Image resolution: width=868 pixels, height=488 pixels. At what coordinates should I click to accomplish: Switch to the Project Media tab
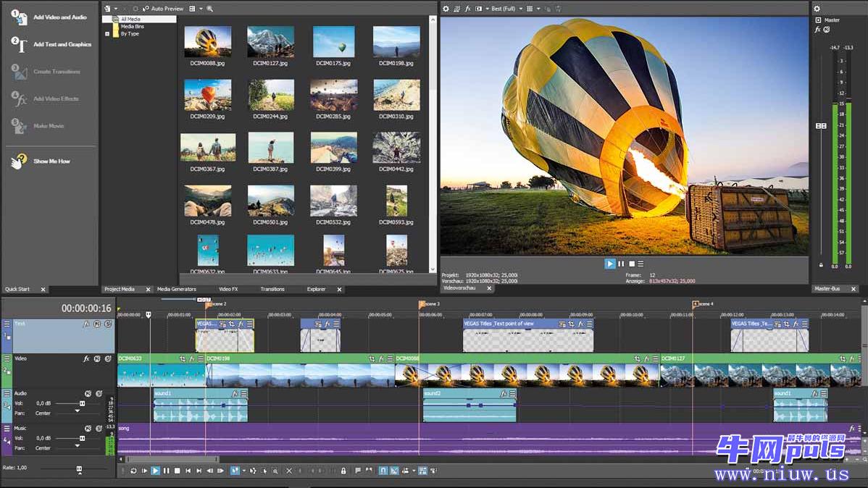pyautogui.click(x=120, y=289)
